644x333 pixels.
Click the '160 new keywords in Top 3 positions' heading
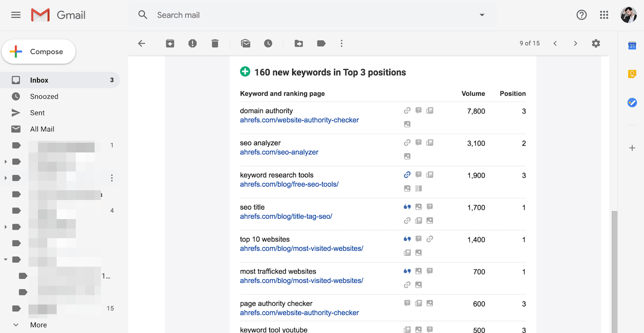[330, 72]
